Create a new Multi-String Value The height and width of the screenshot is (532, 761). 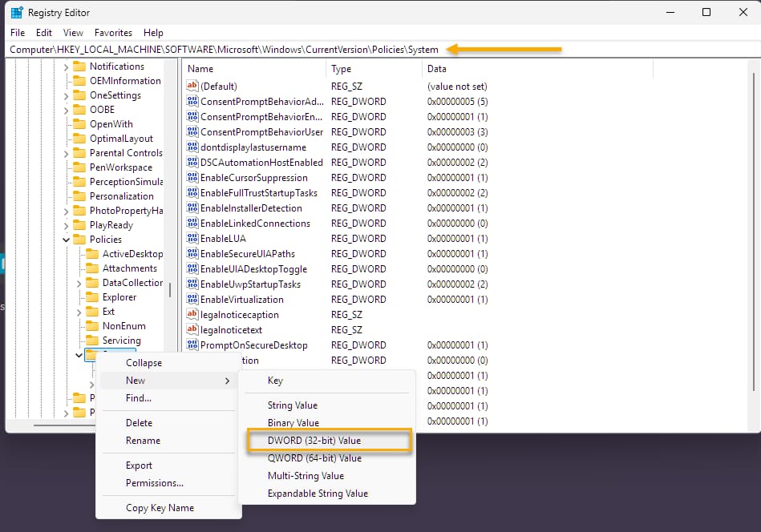[x=327, y=476]
